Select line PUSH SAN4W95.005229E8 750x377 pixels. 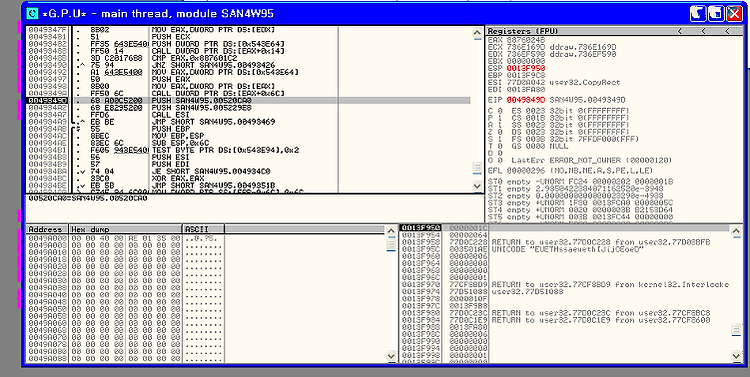201,108
